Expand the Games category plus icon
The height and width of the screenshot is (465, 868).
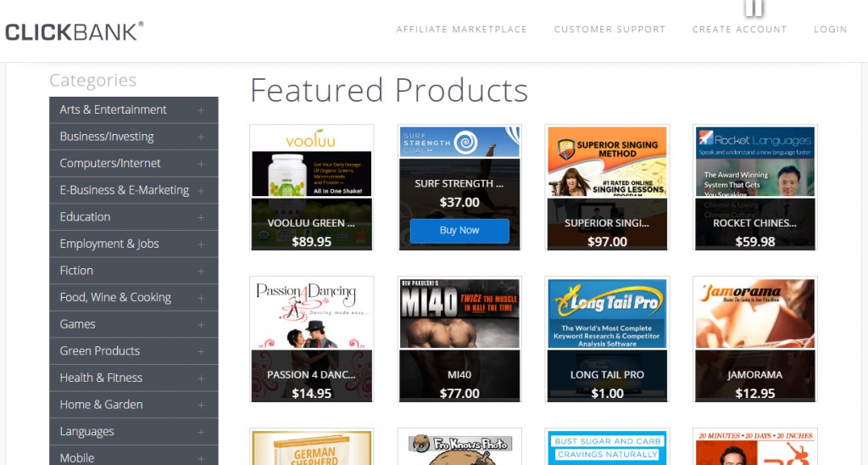point(201,325)
